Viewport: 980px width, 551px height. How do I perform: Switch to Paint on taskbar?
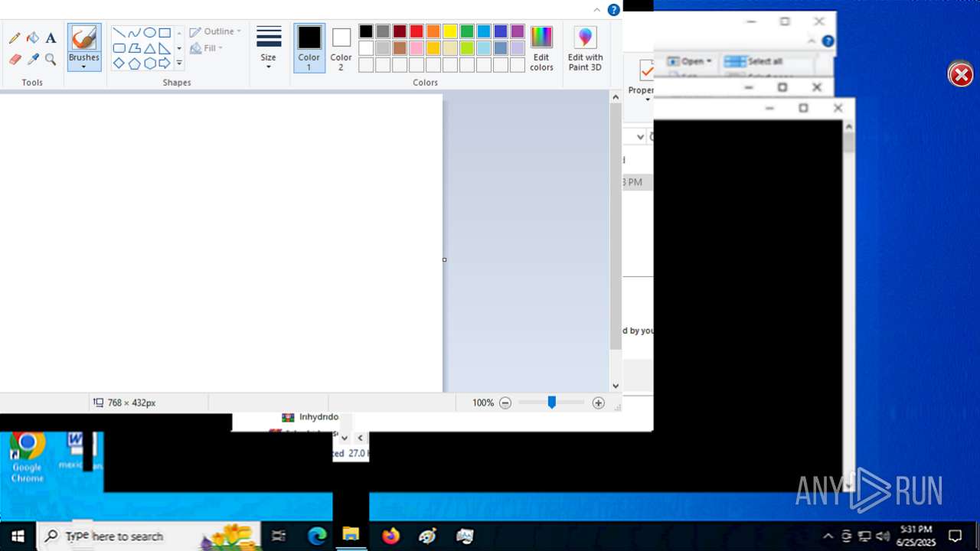[428, 536]
